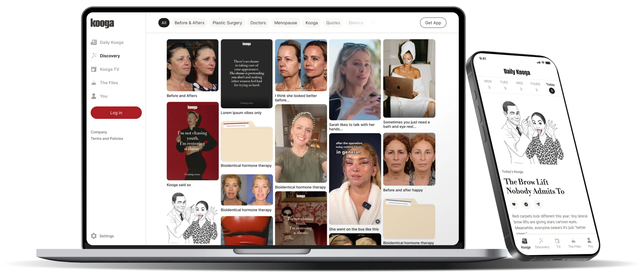
Task: Open the Sarah likes to talk thumbnail
Action: pyautogui.click(x=355, y=80)
